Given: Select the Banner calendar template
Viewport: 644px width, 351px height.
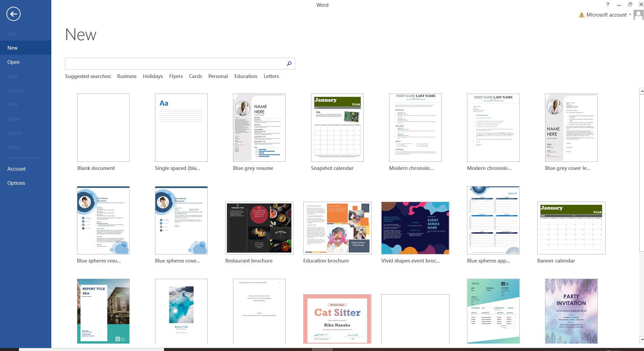Looking at the screenshot, I should point(571,228).
